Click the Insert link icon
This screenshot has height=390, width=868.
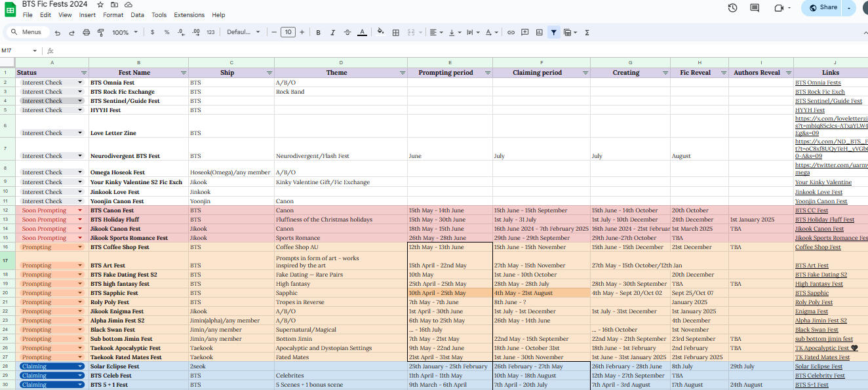pos(511,32)
